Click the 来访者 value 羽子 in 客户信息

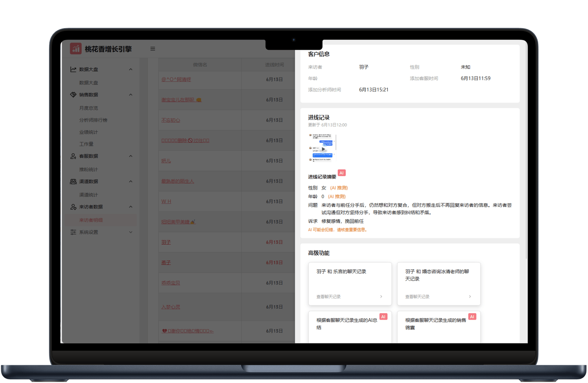point(363,67)
